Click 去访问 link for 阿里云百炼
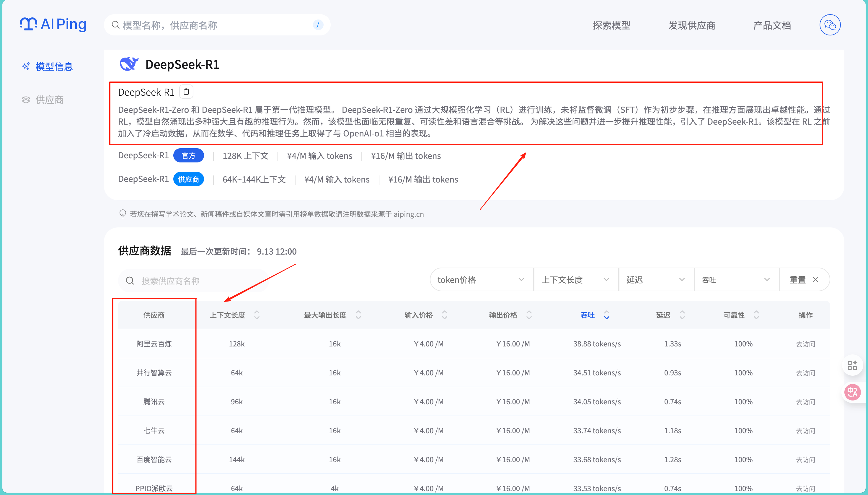868x495 pixels. pos(805,344)
